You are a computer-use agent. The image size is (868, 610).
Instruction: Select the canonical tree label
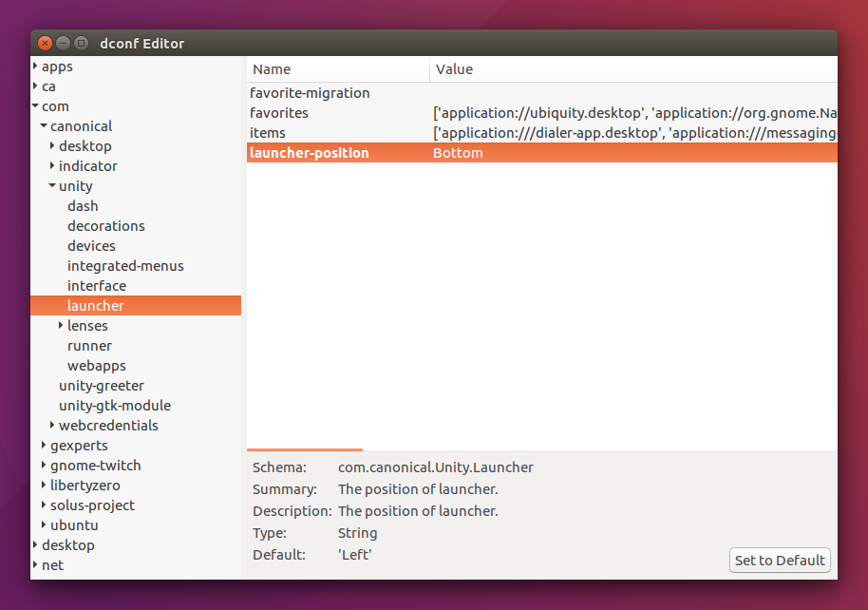81,126
